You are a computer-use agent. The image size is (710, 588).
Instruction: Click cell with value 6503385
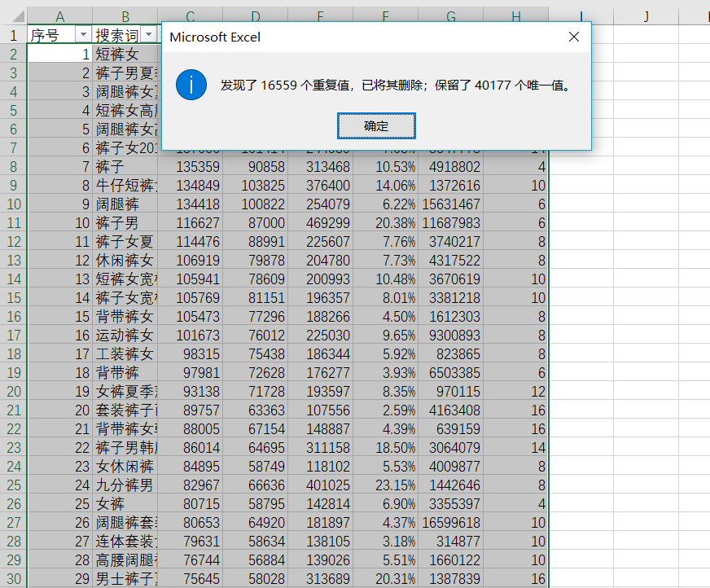451,372
